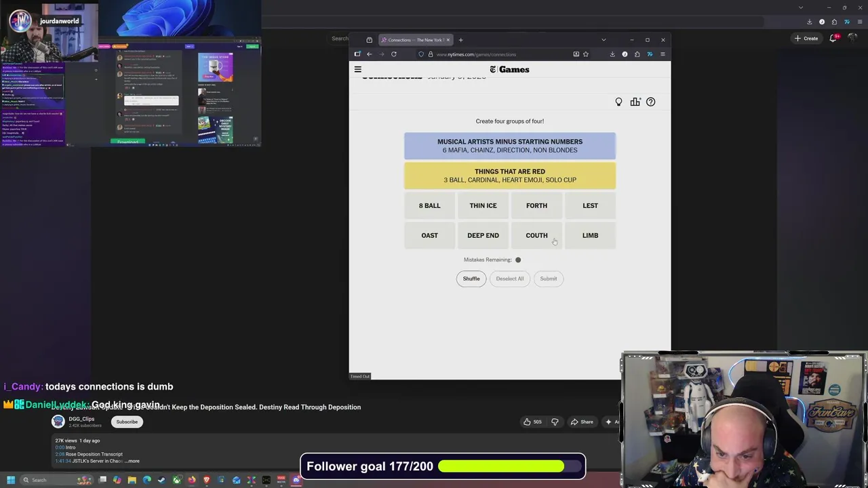The height and width of the screenshot is (488, 868).
Task: Open extensions in background browser toolbar
Action: coord(834,22)
